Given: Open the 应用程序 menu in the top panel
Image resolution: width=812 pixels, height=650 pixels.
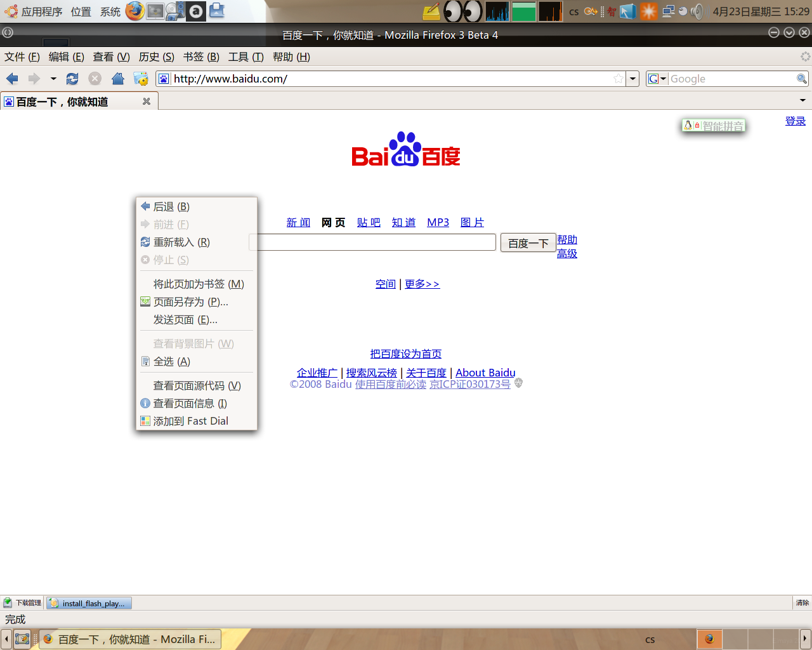Looking at the screenshot, I should coord(34,11).
